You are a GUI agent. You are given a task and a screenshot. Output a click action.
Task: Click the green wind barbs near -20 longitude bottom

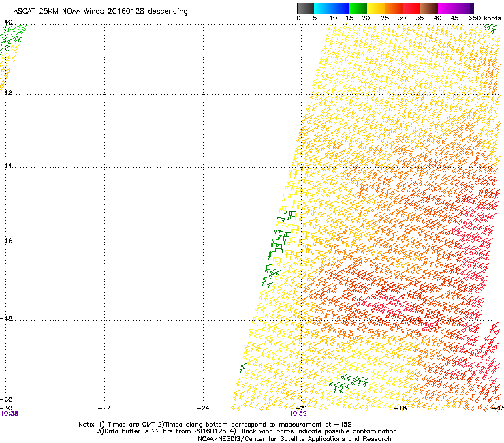pyautogui.click(x=349, y=383)
